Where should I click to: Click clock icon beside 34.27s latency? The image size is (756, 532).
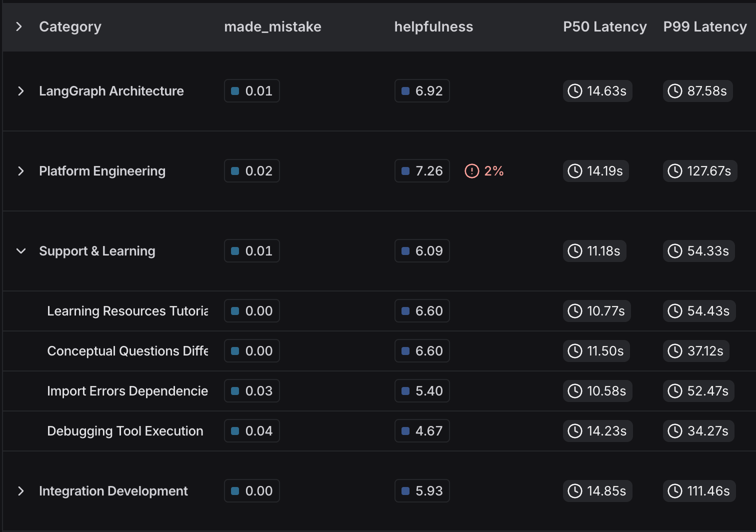click(x=675, y=431)
